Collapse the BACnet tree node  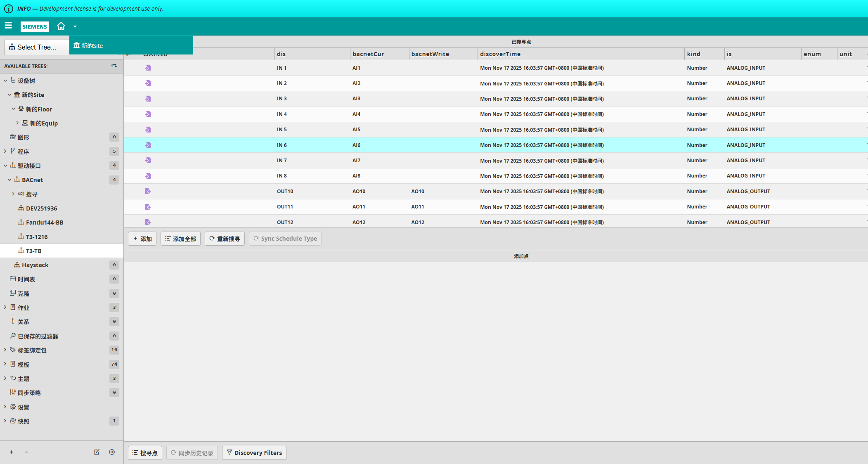tap(9, 180)
